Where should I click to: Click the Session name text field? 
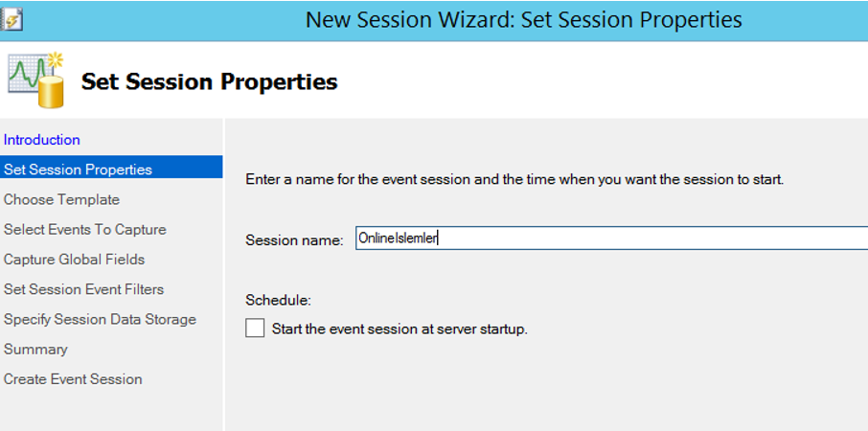click(611, 238)
